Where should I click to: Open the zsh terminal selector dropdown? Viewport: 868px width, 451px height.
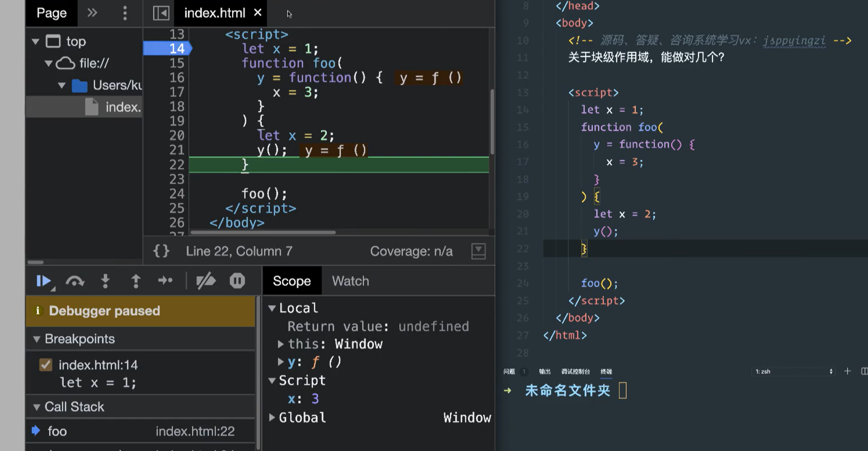pos(794,371)
